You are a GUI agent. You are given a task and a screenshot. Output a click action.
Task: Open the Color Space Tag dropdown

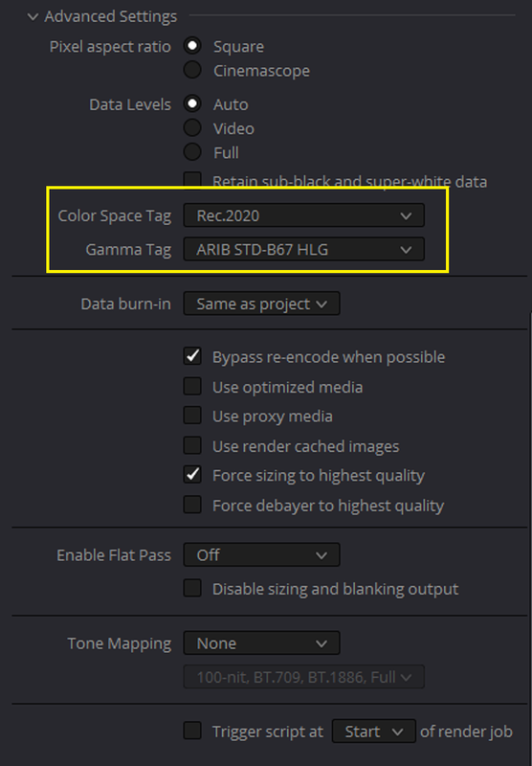[303, 215]
